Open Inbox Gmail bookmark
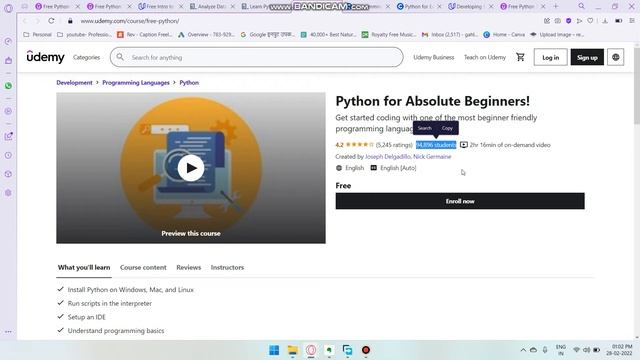 [449, 35]
